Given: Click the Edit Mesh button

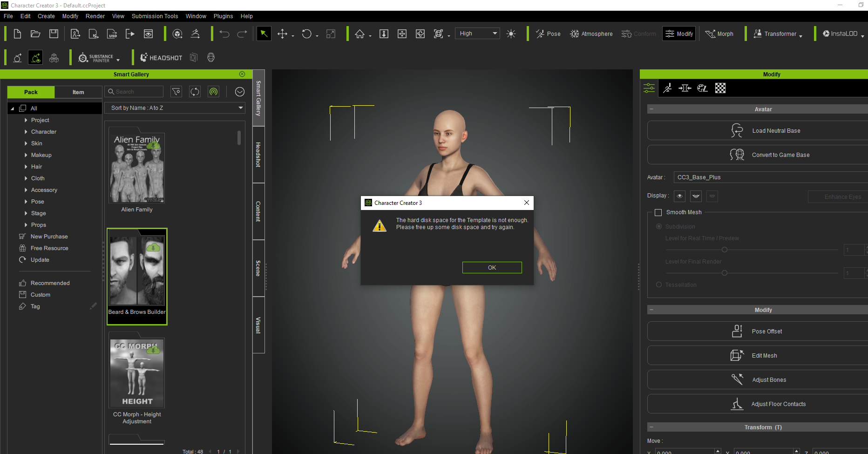Looking at the screenshot, I should coord(757,355).
